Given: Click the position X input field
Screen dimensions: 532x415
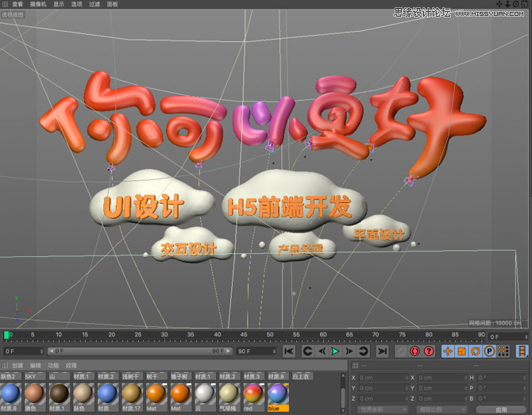Looking at the screenshot, I should 384,378.
